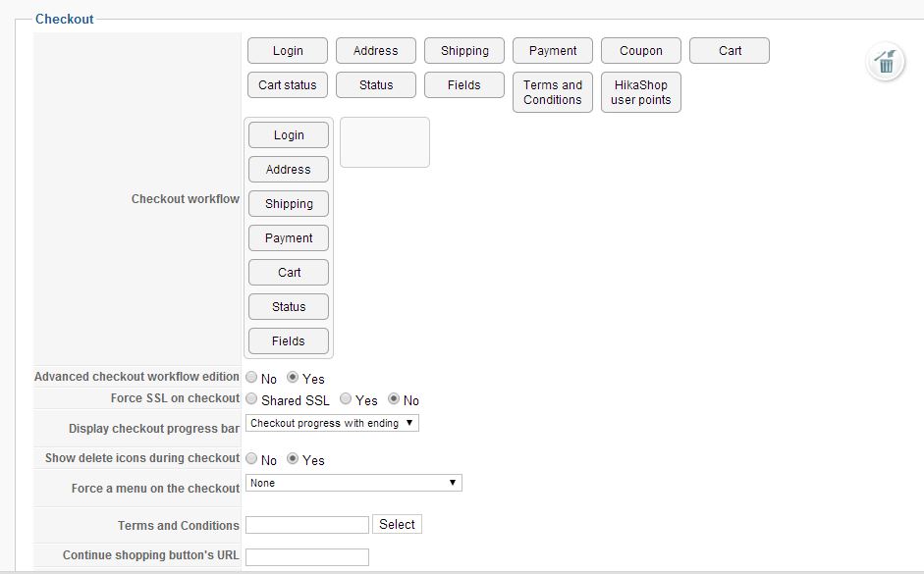
Task: Click the Terms and Conditions workflow block
Action: (x=553, y=92)
